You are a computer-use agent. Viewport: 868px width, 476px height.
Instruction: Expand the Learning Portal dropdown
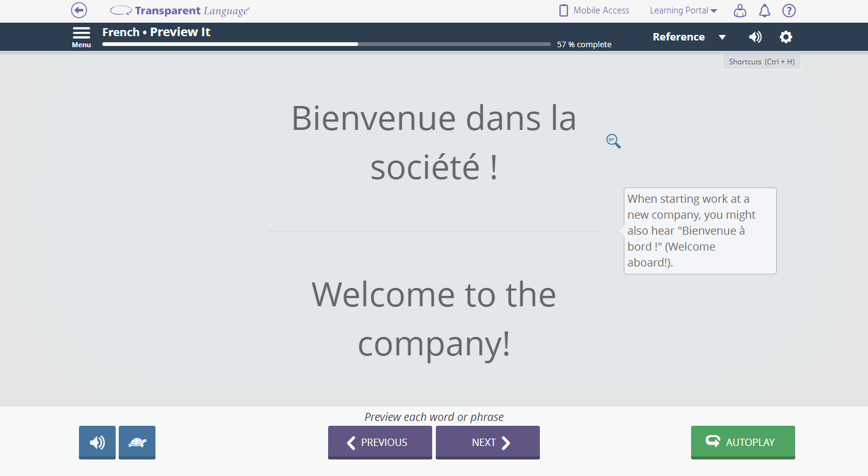pyautogui.click(x=683, y=10)
